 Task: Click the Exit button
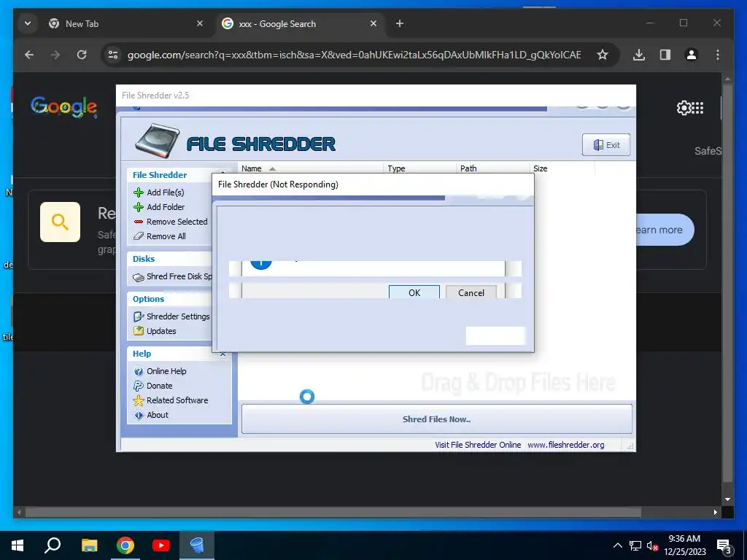606,145
